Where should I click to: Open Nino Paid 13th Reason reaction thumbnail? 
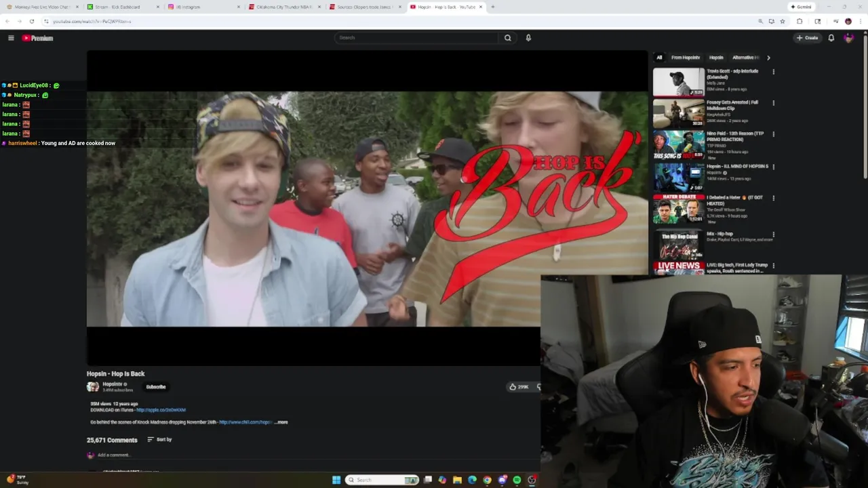[679, 144]
